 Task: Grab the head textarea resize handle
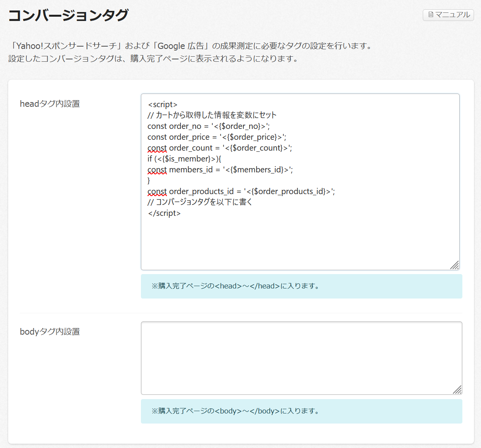tap(455, 265)
